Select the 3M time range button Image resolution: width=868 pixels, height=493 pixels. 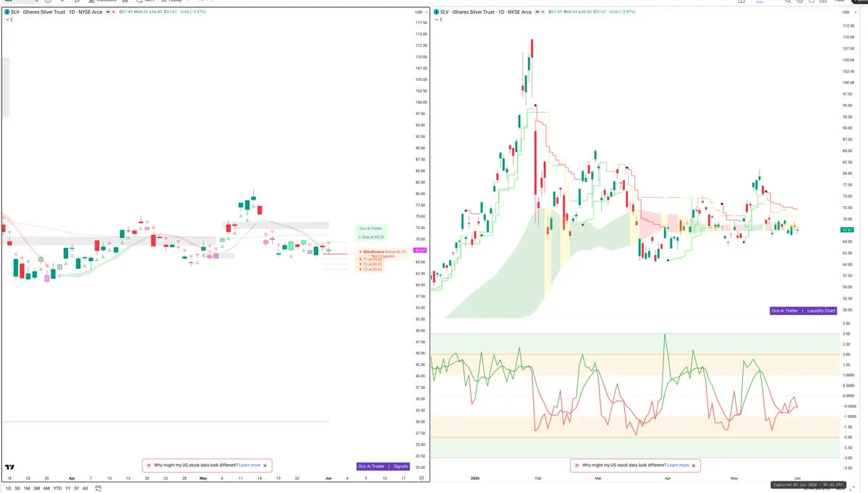(37, 489)
